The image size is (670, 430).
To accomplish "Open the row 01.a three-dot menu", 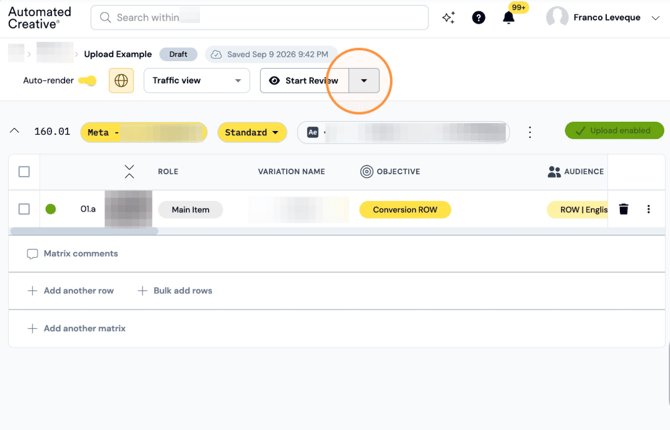I will [649, 209].
